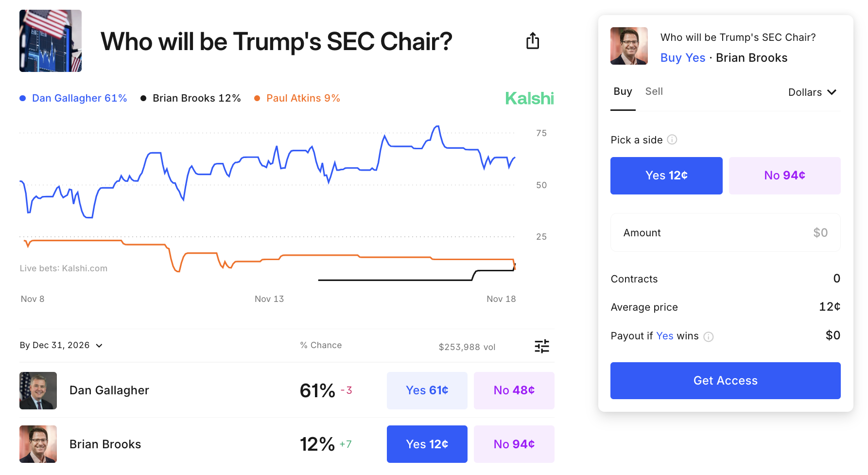Click the info icon beside Payout if Yes wins
Viewport: 868px width, 475px height.
point(709,336)
